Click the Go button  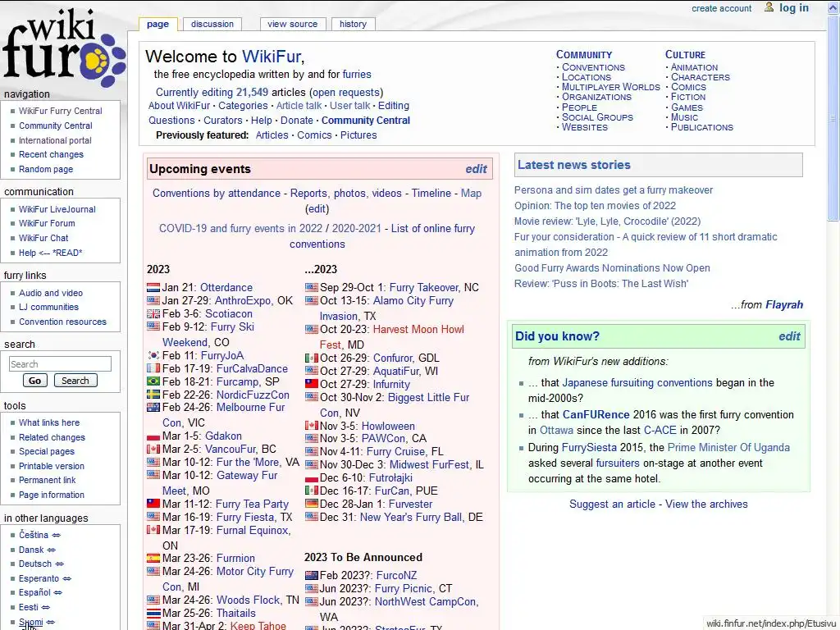coord(34,381)
